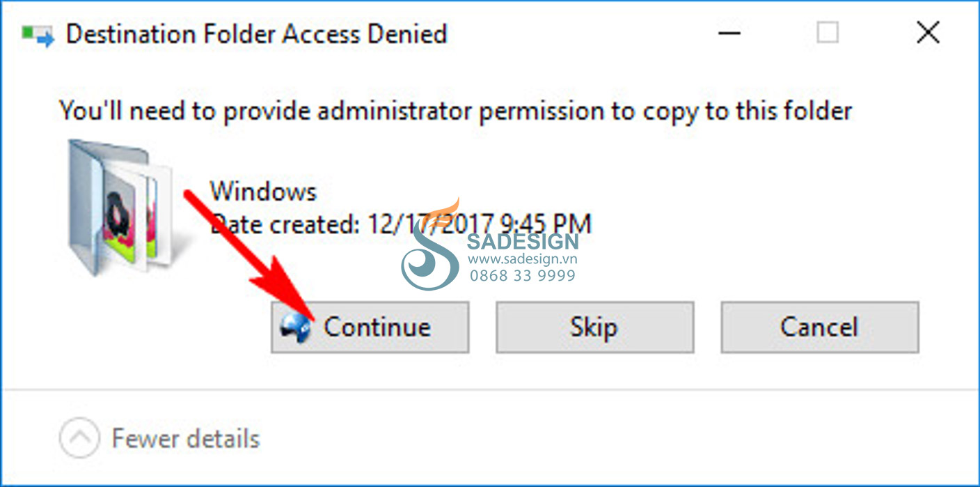Screen dimensions: 980x487
Task: Click the greyed-out maximize icon
Action: 828,33
